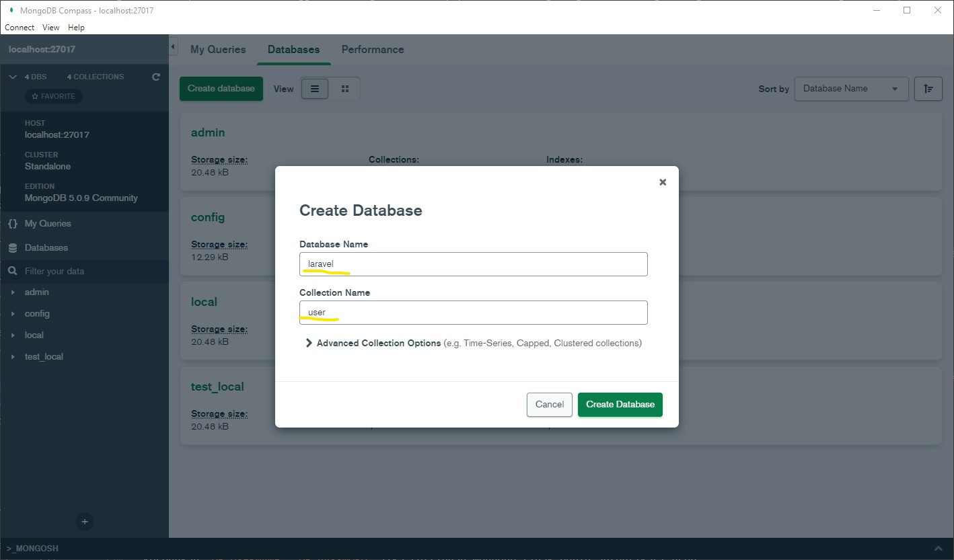Expand the admin database tree node

pyautogui.click(x=13, y=292)
